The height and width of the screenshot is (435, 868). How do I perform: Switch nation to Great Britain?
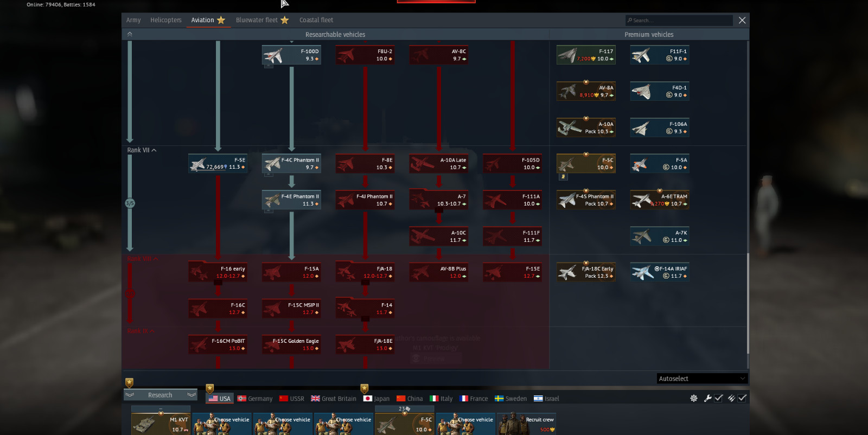coord(334,399)
